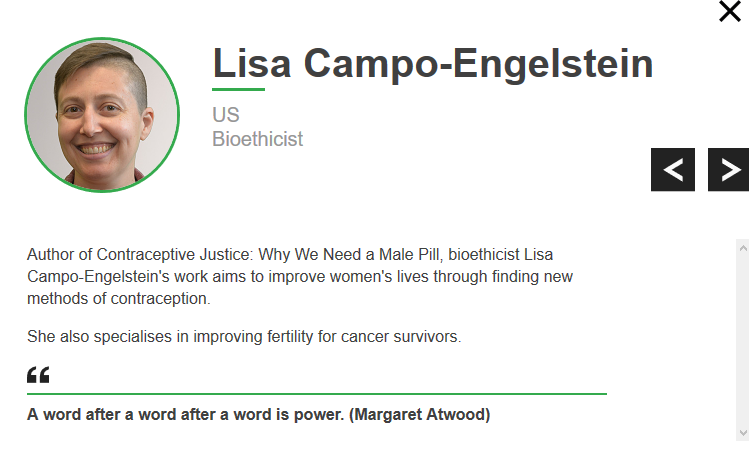The image size is (749, 452).
Task: Click the sentence about fertility for cancer survivors
Action: 244,337
